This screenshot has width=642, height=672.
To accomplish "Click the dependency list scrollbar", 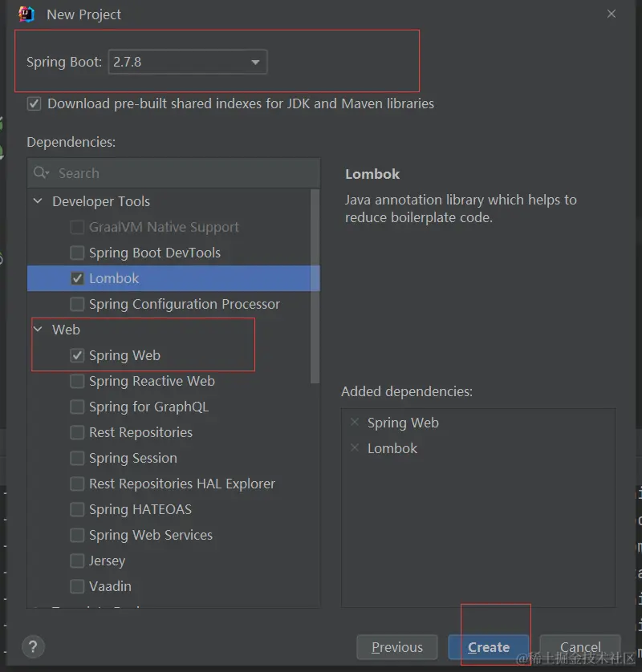I will [315, 286].
